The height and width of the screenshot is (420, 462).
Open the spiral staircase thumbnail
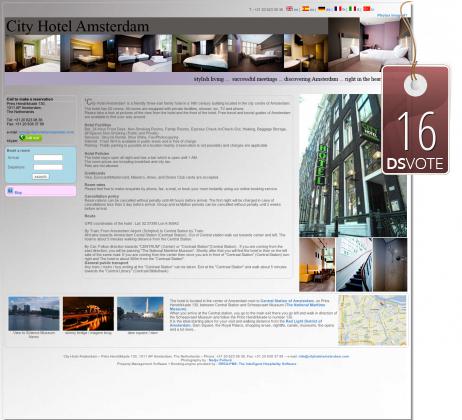pos(354,265)
